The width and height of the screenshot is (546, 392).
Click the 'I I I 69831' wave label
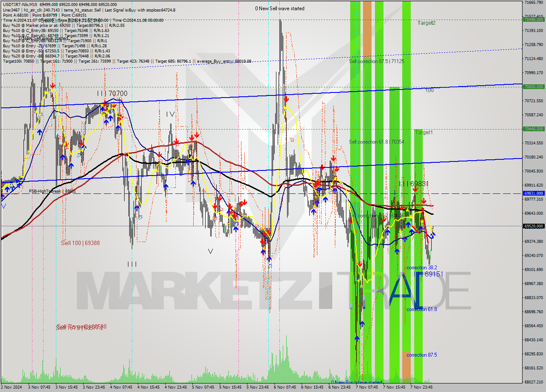[x=414, y=184]
